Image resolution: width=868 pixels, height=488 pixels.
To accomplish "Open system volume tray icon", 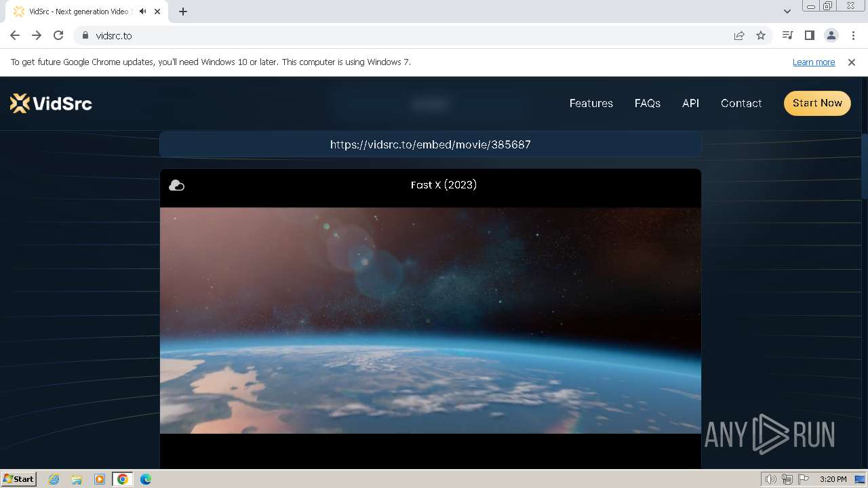I will [771, 479].
